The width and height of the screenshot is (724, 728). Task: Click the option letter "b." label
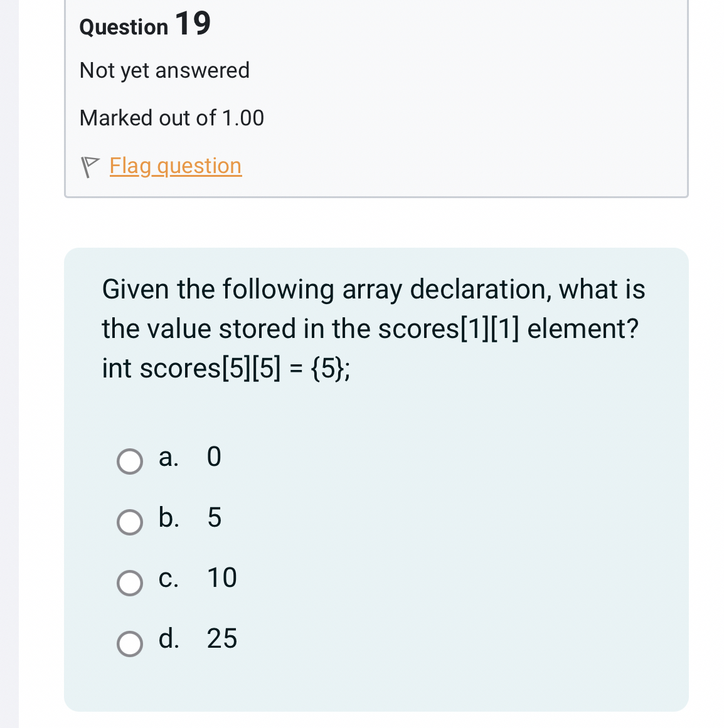pos(168,517)
